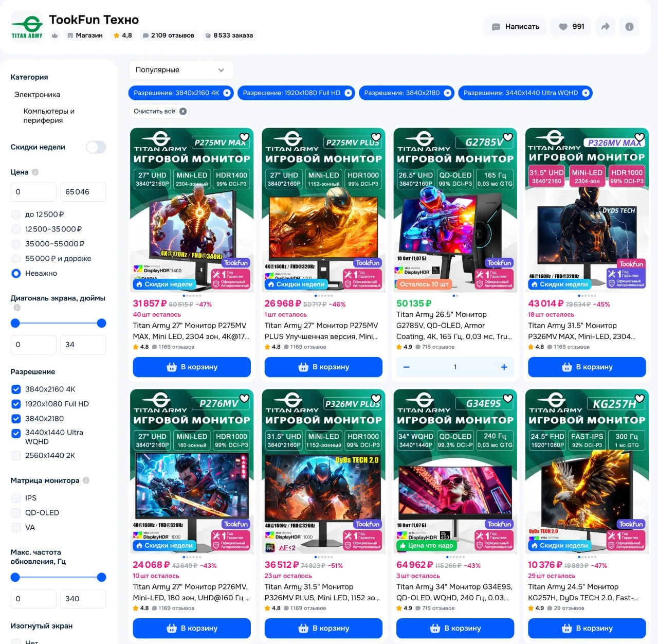658x644 pixels.
Task: Open the Компьютеры и периферия category
Action: pyautogui.click(x=49, y=116)
